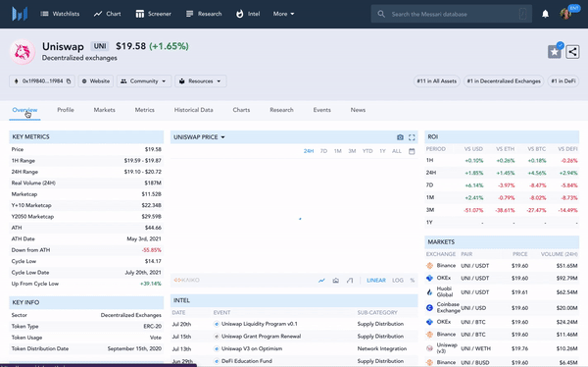Expand the Resources dropdown

click(x=201, y=81)
